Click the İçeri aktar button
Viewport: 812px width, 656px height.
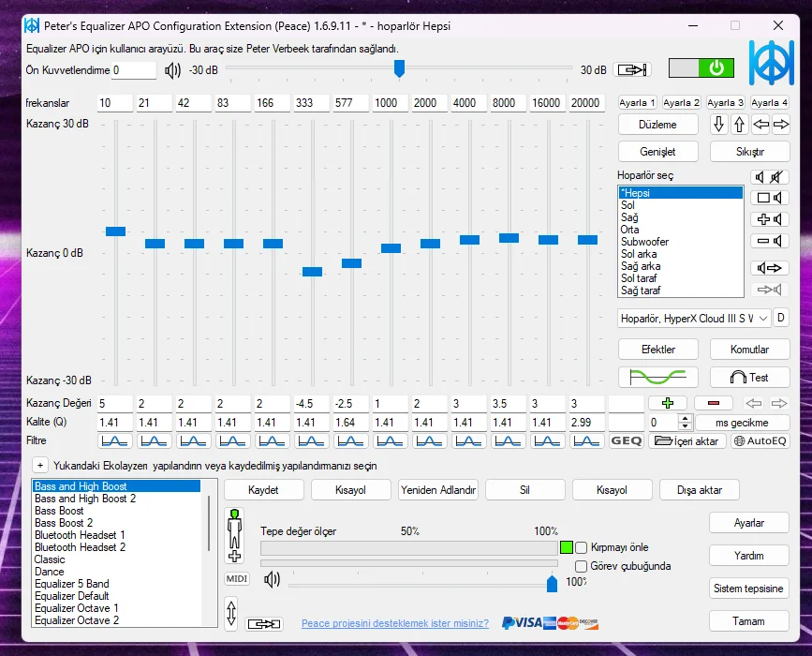tap(687, 441)
